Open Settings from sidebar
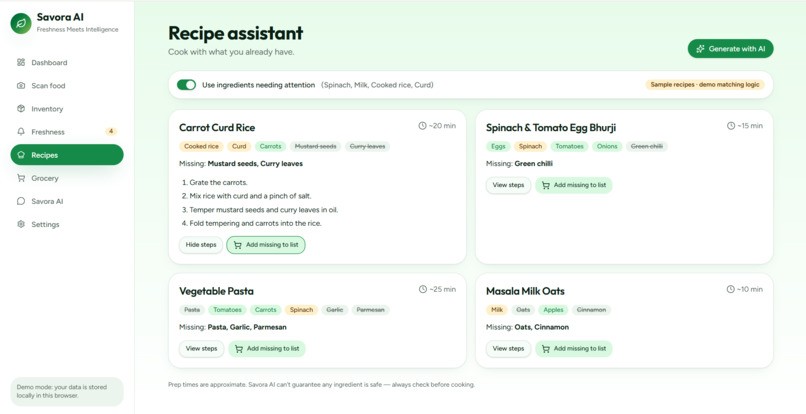Image resolution: width=806 pixels, height=414 pixels. 67,224
